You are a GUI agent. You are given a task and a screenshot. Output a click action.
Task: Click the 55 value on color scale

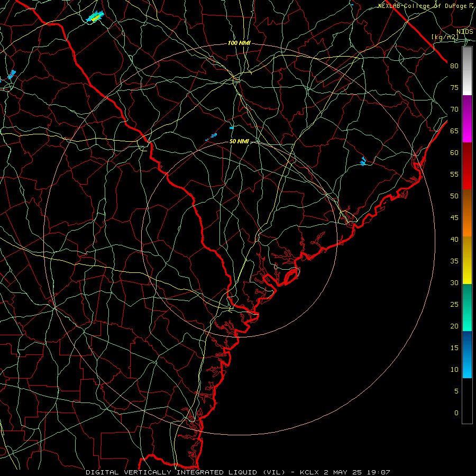click(454, 174)
